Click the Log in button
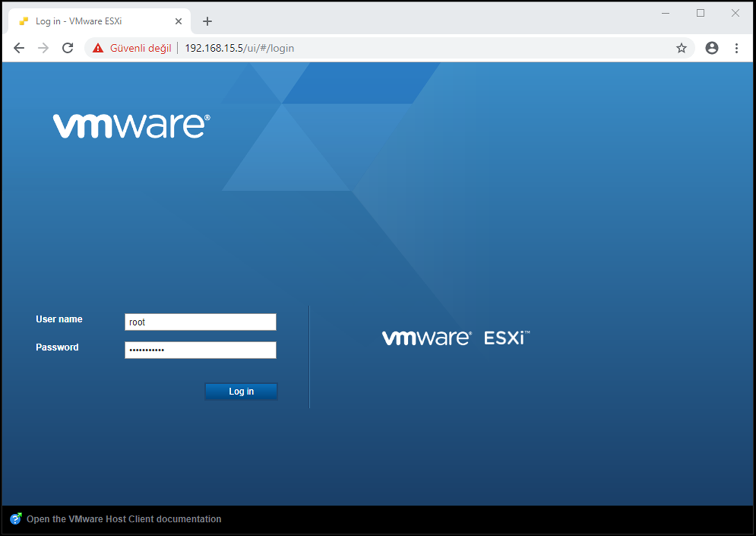The image size is (756, 536). click(x=241, y=391)
